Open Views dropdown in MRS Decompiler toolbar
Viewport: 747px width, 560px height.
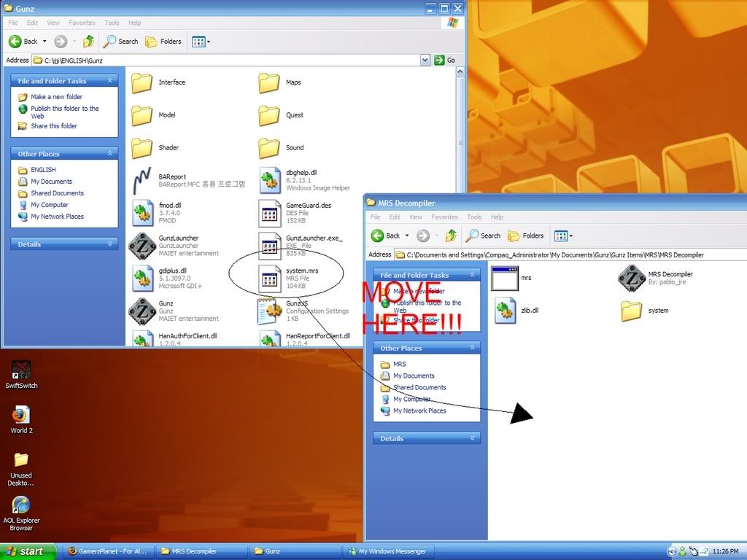[x=563, y=236]
